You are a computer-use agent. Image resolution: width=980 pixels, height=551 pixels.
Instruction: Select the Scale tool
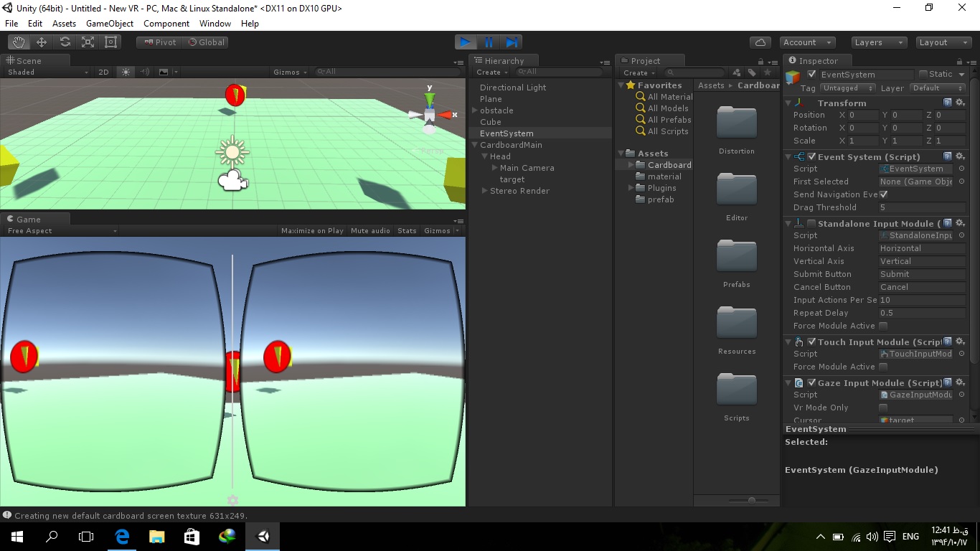88,42
